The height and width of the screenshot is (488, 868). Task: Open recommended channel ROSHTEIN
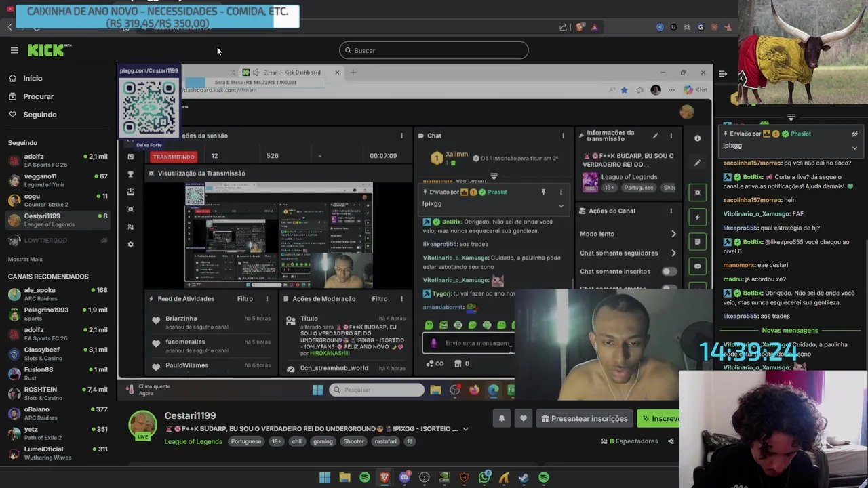click(x=58, y=393)
